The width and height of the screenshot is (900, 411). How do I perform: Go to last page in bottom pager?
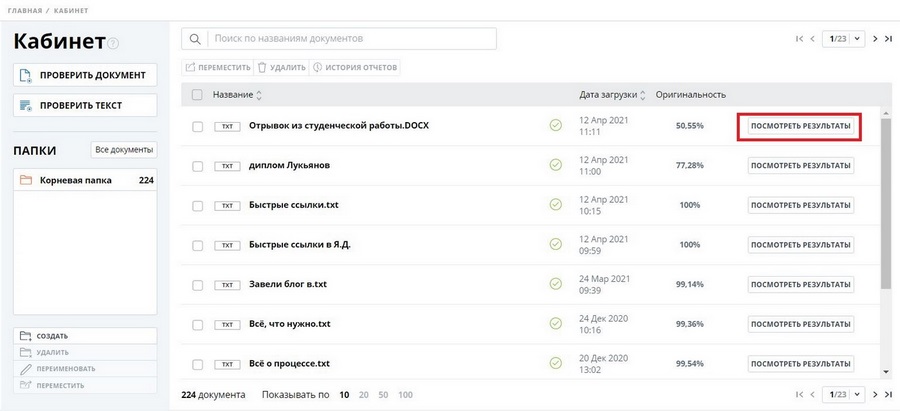pos(889,394)
